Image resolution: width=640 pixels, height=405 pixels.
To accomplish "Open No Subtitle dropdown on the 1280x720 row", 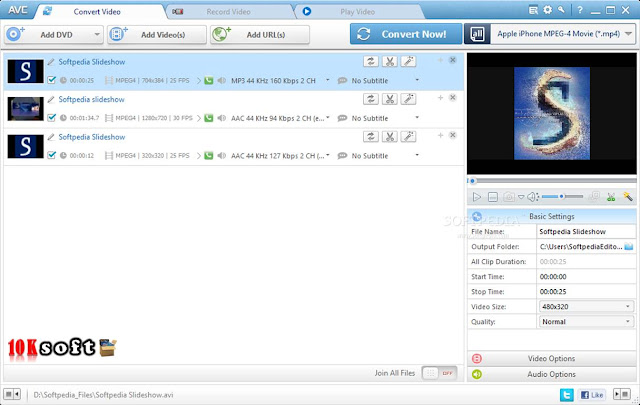I will click(417, 118).
